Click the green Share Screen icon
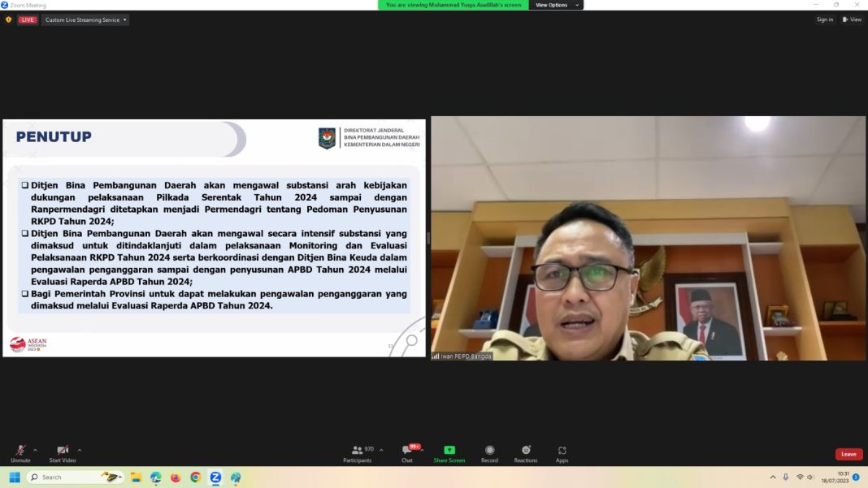868x488 pixels. coord(449,449)
